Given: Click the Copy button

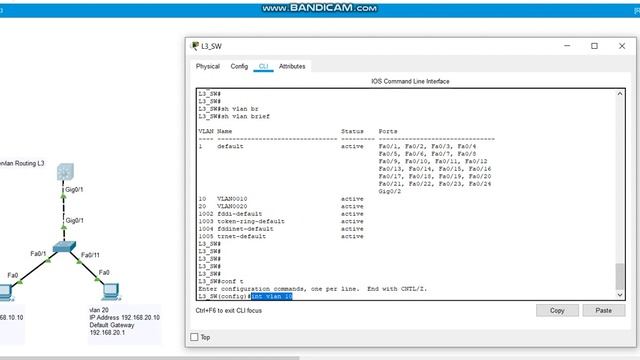Looking at the screenshot, I should pos(557,311).
